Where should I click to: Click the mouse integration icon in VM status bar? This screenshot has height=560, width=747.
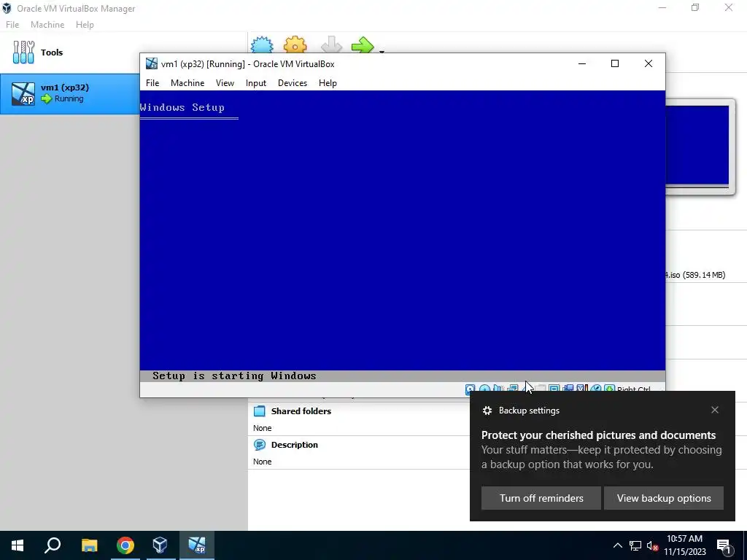click(x=595, y=389)
